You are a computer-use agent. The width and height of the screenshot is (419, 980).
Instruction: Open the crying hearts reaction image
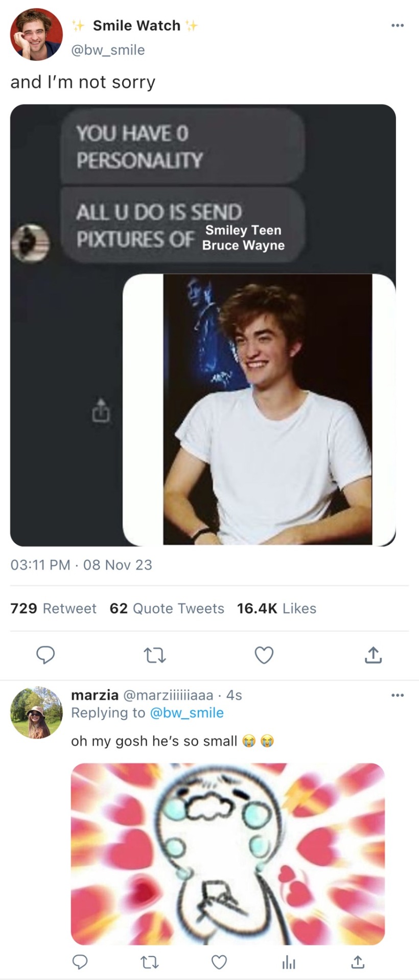coord(227,853)
